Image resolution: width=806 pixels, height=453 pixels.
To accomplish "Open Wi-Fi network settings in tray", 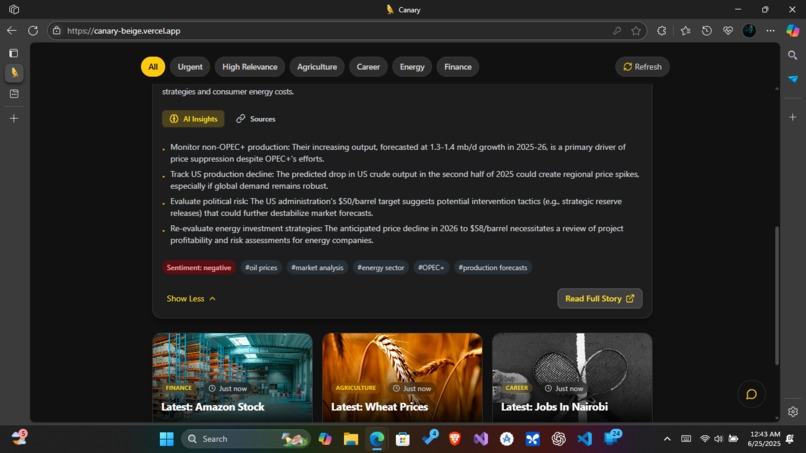I will click(x=705, y=439).
